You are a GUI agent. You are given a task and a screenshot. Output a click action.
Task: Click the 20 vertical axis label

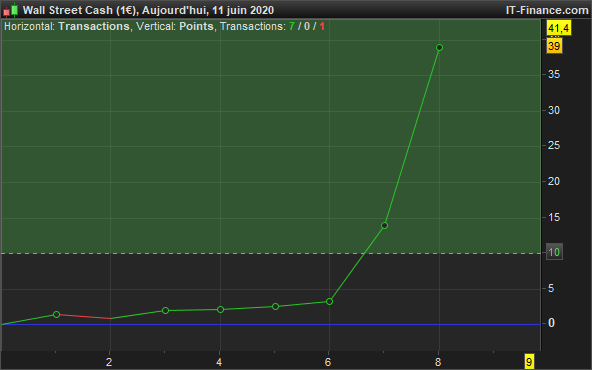554,182
